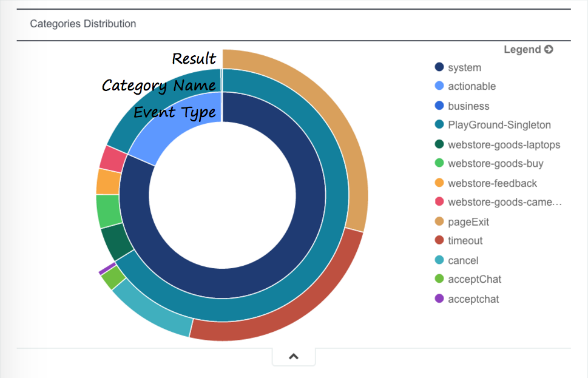Image resolution: width=588 pixels, height=378 pixels.
Task: Toggle the acceptChat legend dot
Action: [439, 279]
